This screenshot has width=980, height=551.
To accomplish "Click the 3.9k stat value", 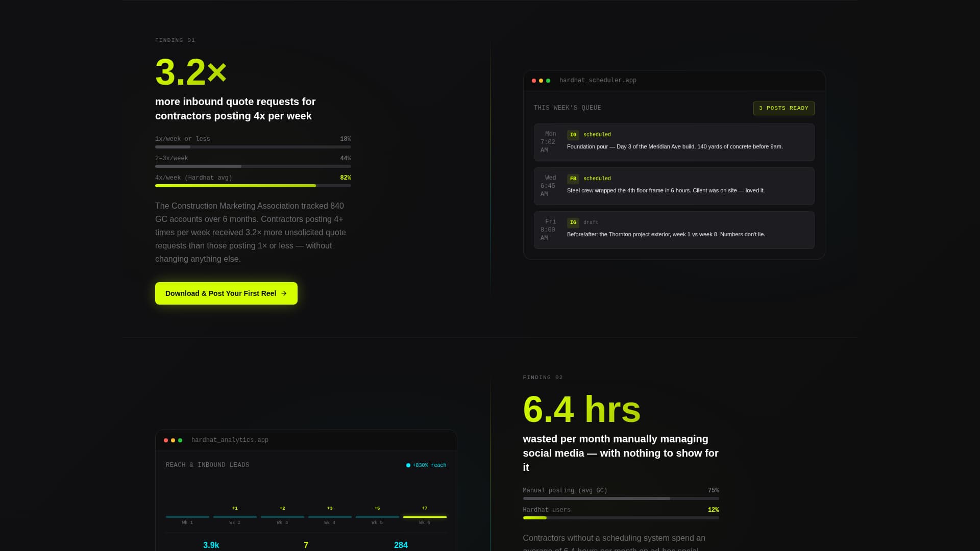I will (x=211, y=545).
